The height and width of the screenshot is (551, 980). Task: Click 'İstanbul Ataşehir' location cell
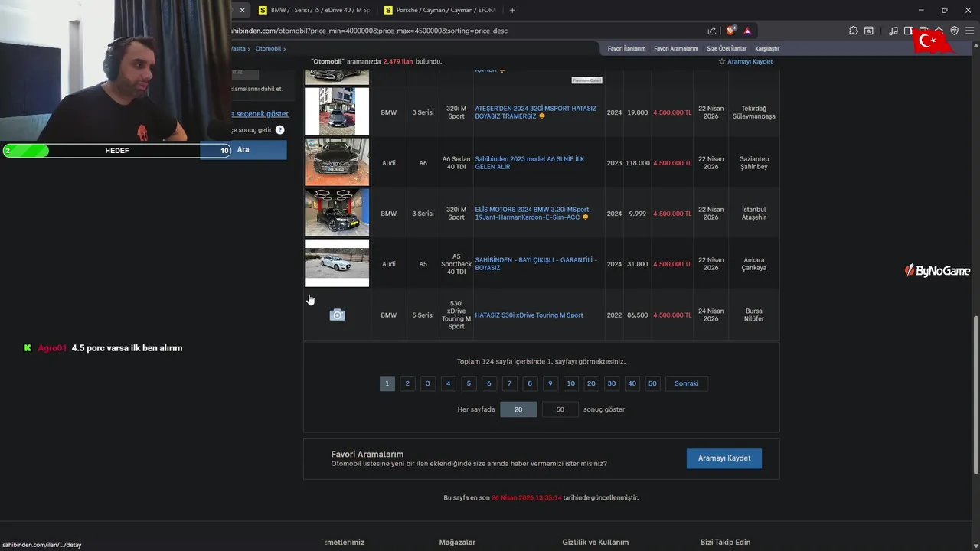753,214
